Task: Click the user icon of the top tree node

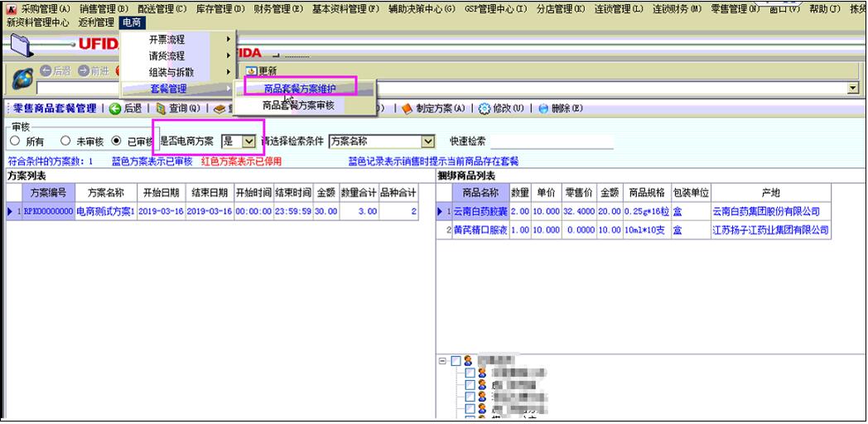Action: pos(468,361)
